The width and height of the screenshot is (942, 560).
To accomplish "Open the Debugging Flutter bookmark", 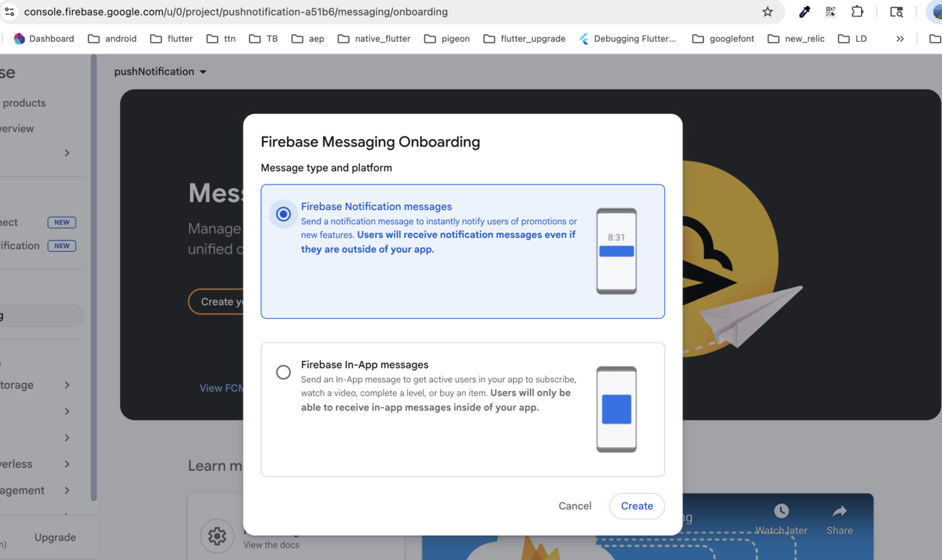I will [627, 39].
